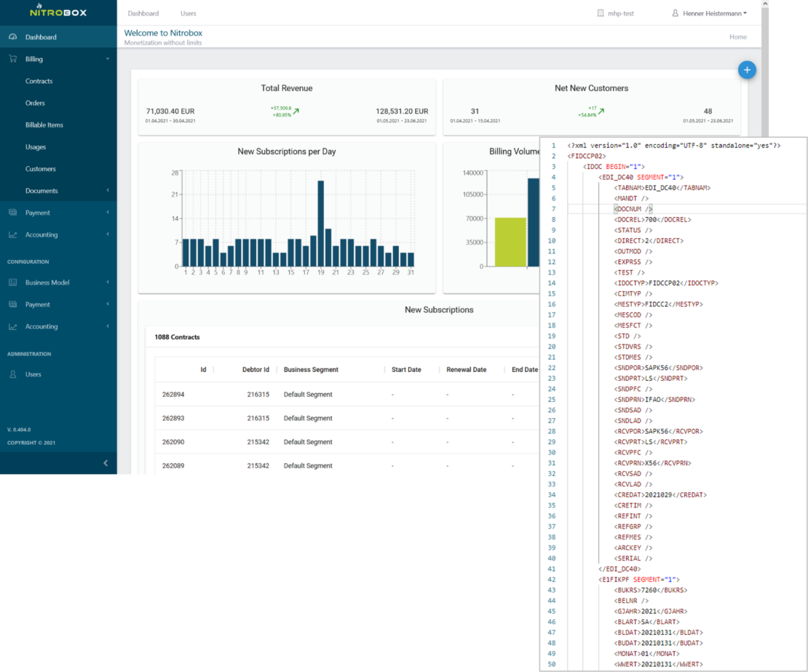808x672 pixels.
Task: Click the version V. 0.404.0 text
Action: pyautogui.click(x=19, y=430)
